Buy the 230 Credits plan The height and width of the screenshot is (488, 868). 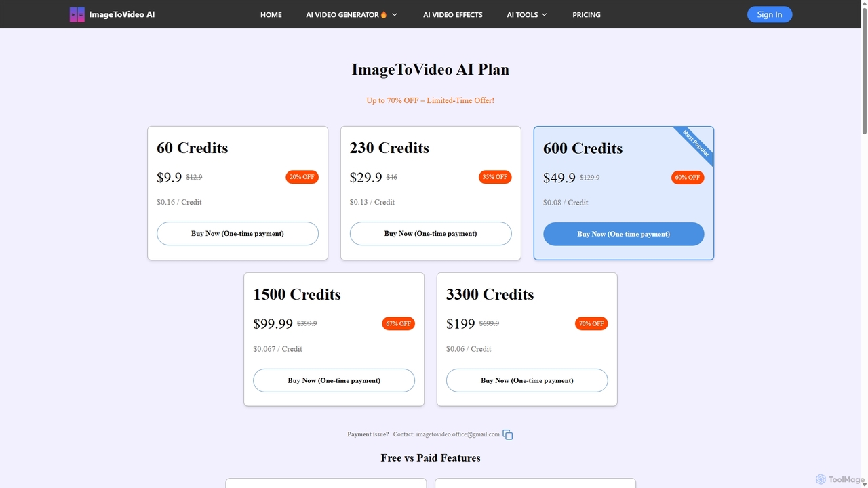tap(431, 233)
